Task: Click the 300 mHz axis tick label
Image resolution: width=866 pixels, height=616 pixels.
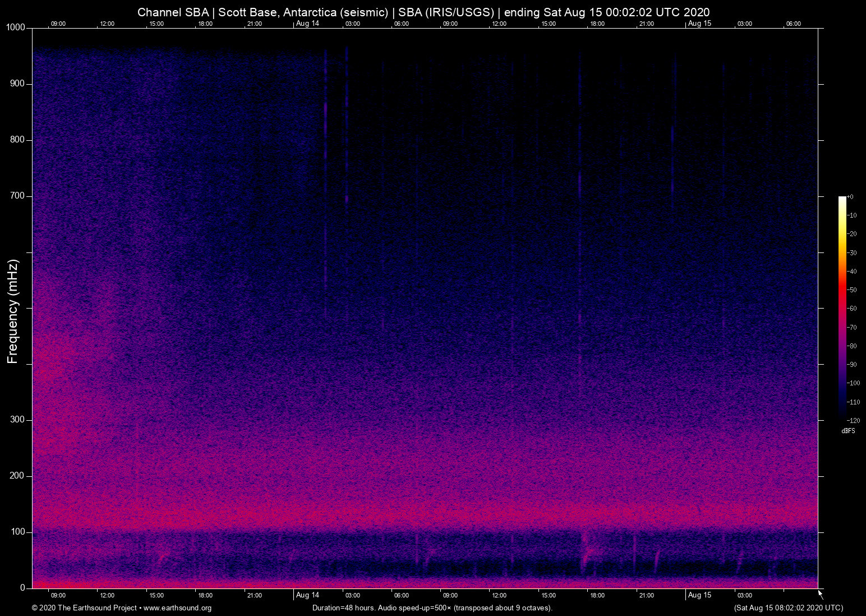Action: (x=17, y=419)
